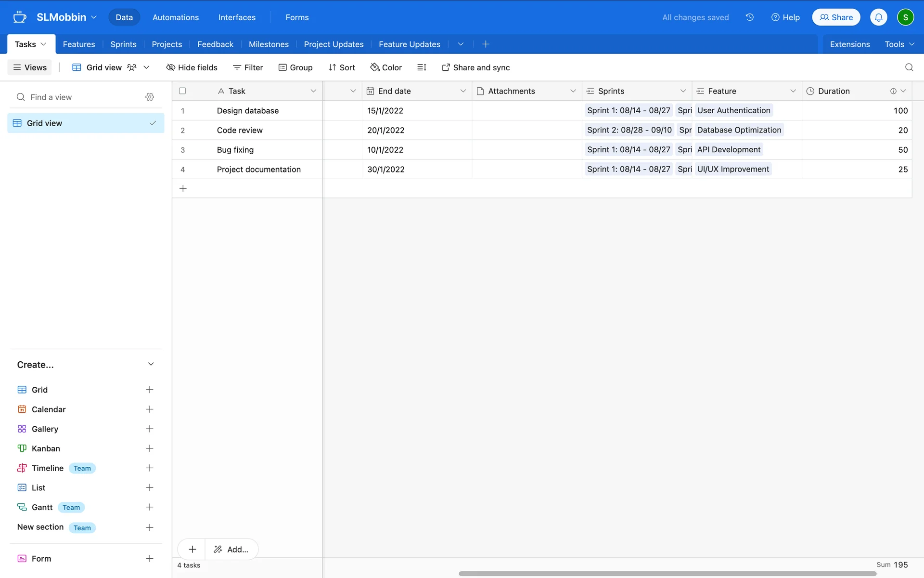The image size is (924, 578).
Task: Open view settings gear icon
Action: click(x=150, y=97)
